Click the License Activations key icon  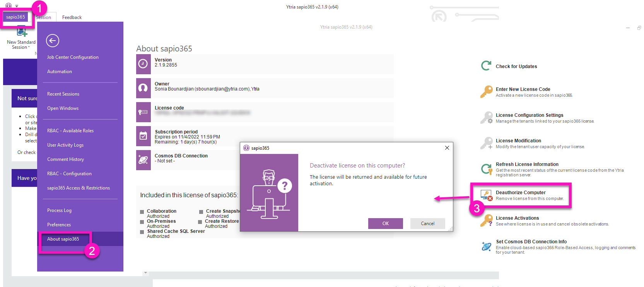pyautogui.click(x=486, y=220)
